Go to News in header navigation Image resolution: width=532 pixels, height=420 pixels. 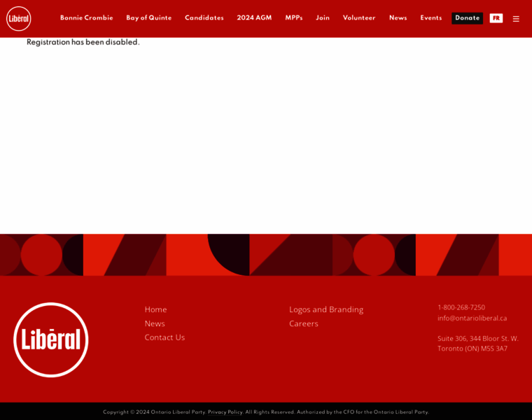398,18
